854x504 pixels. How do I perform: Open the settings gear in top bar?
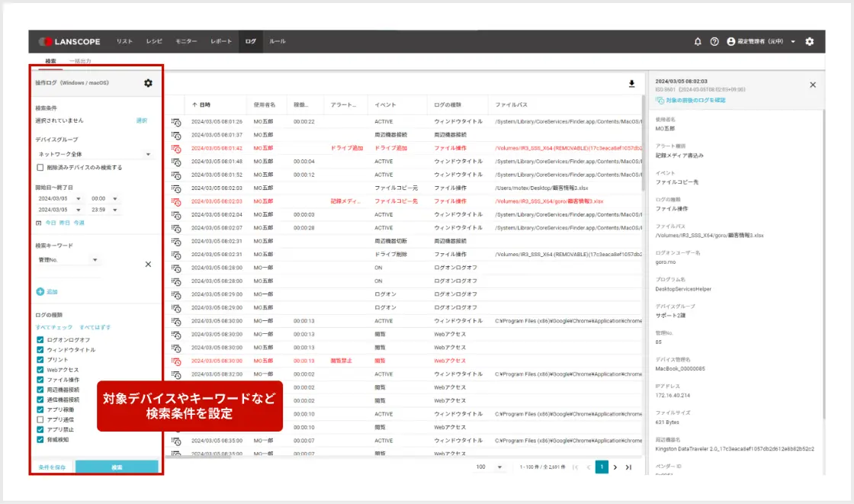[x=809, y=41]
